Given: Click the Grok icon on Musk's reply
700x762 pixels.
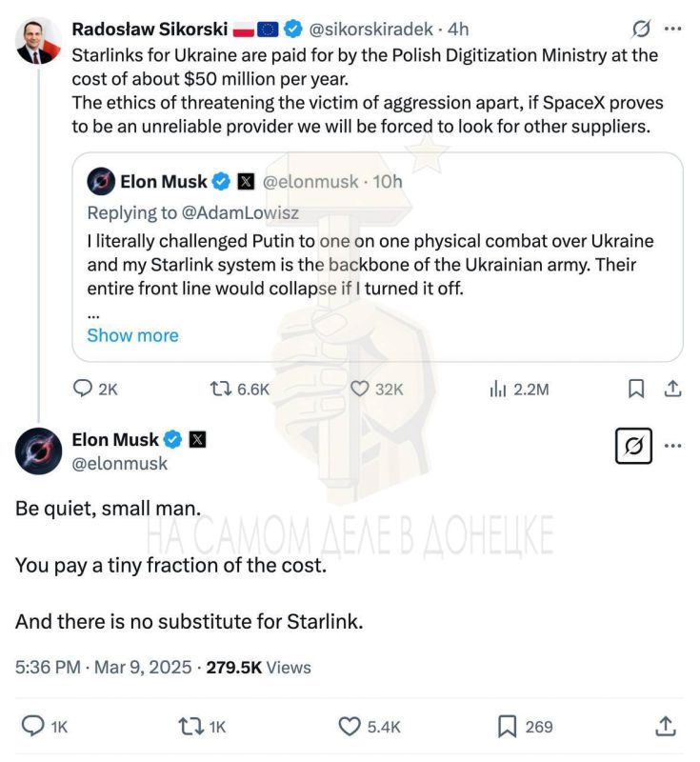Looking at the screenshot, I should [635, 445].
